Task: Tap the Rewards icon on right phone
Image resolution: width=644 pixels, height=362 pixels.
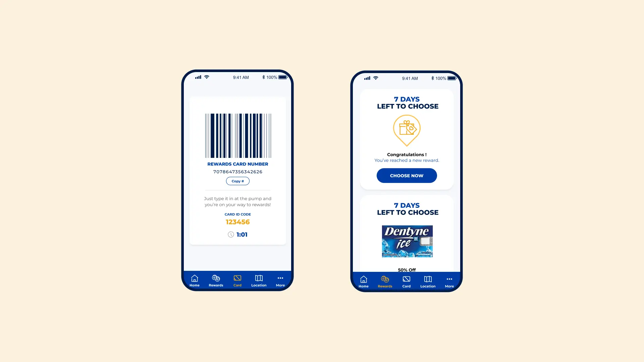Action: click(x=385, y=281)
